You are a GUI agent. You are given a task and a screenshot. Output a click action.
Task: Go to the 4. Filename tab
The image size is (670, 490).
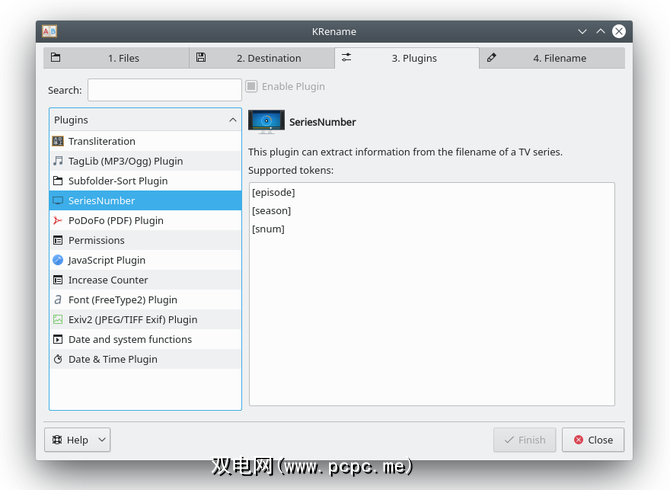click(552, 58)
